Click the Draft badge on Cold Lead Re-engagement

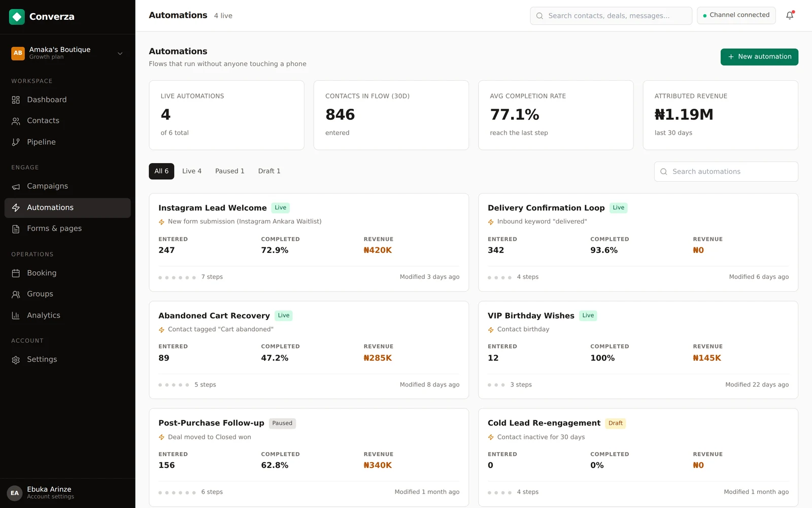(616, 423)
